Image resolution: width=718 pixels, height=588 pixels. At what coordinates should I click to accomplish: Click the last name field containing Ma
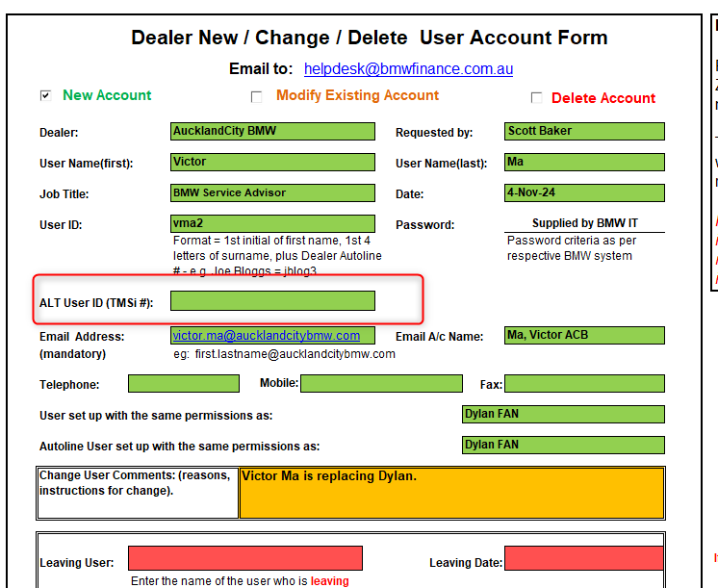coord(584,162)
